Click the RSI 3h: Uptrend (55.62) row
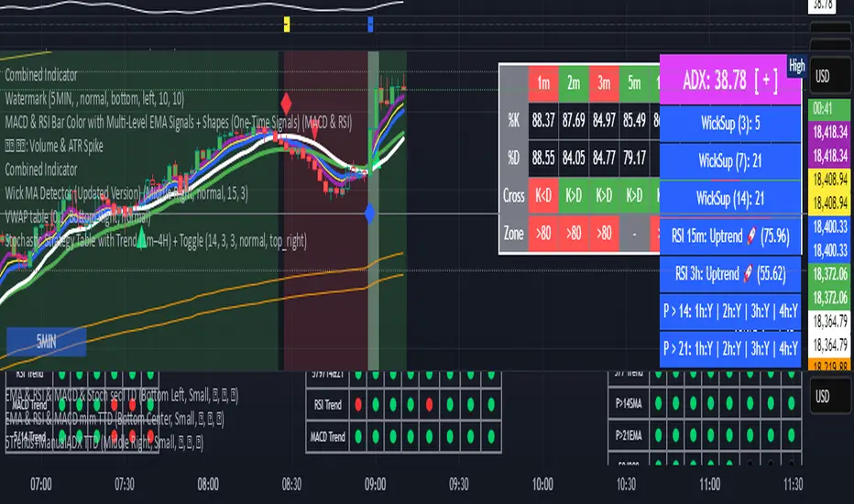Viewport: 854px width, 504px height. pyautogui.click(x=730, y=273)
